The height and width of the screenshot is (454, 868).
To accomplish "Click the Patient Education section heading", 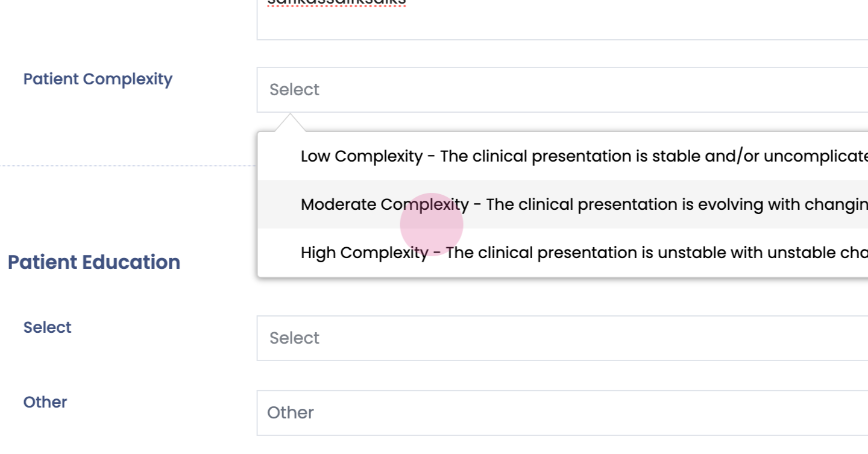I will [94, 262].
